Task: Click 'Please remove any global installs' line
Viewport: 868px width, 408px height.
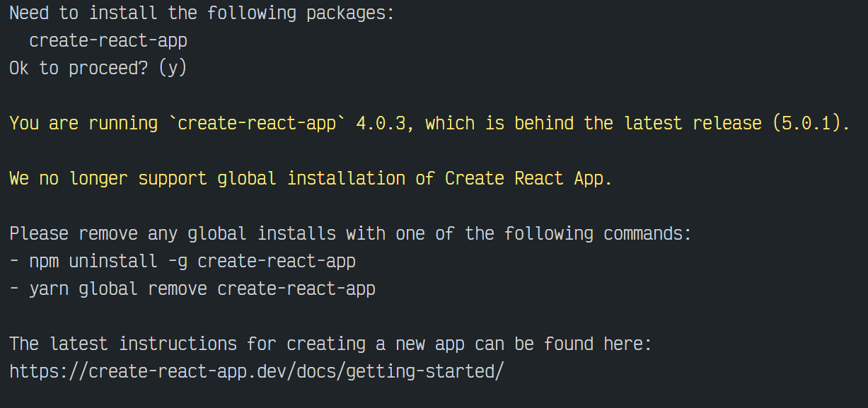Action: [x=350, y=233]
